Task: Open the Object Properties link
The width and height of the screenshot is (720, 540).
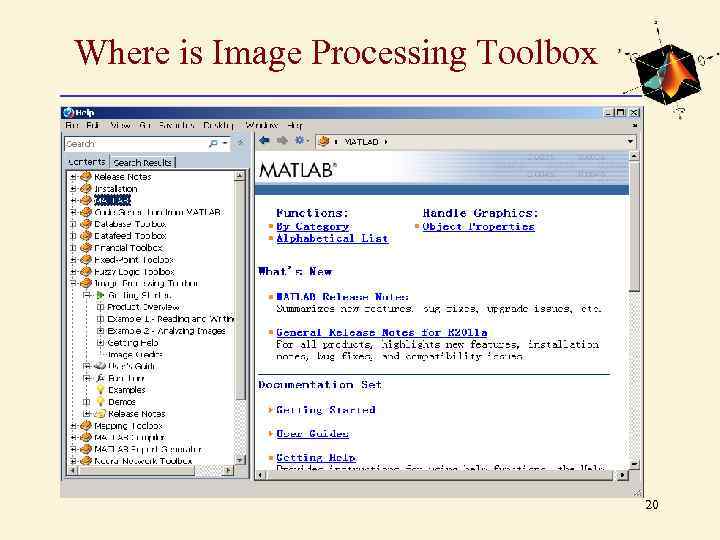Action: click(478, 226)
